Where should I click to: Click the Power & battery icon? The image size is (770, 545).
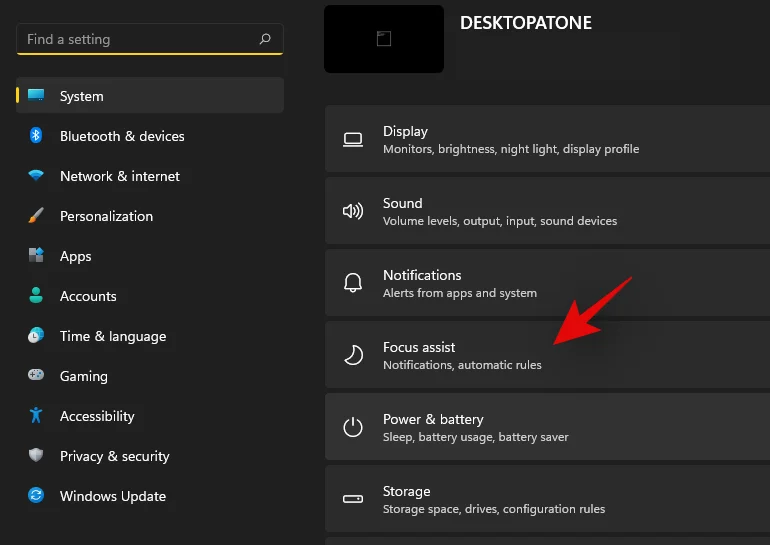coord(353,427)
